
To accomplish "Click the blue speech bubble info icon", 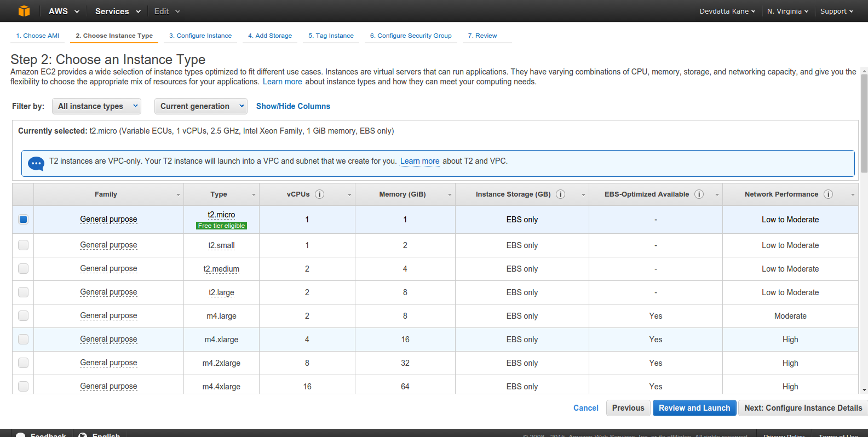I will pos(36,163).
